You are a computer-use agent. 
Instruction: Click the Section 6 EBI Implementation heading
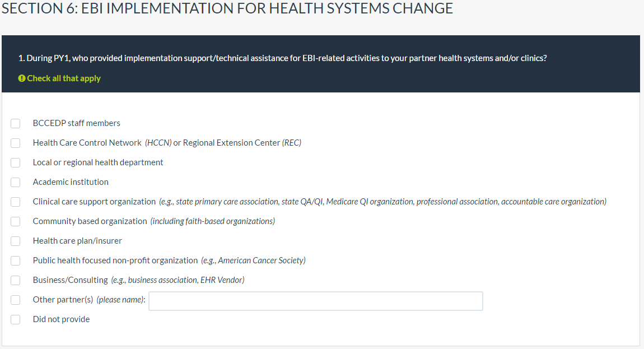(227, 9)
